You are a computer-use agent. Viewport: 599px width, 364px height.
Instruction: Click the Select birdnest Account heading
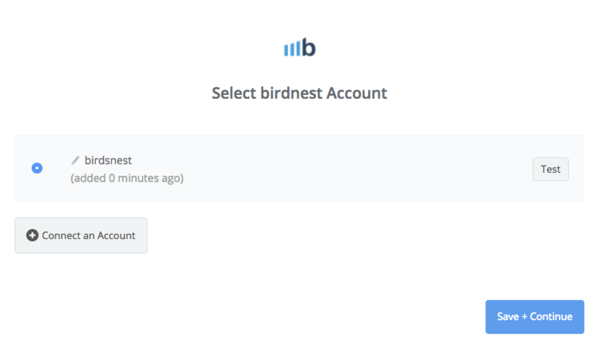point(299,93)
